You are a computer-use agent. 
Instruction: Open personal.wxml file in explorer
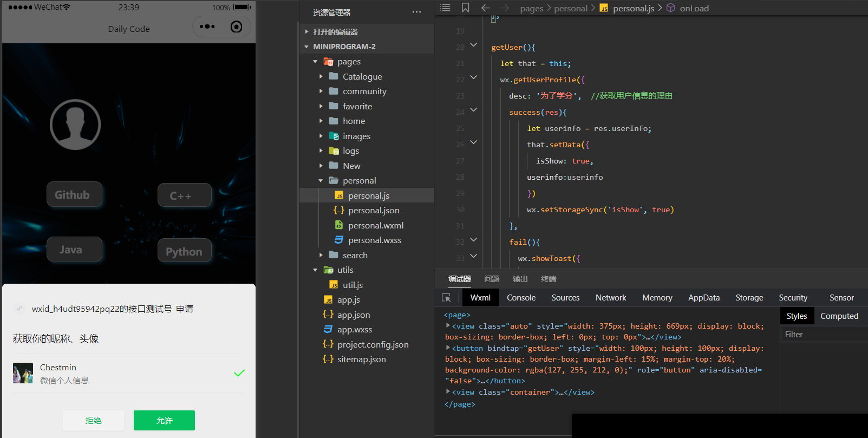coord(376,225)
